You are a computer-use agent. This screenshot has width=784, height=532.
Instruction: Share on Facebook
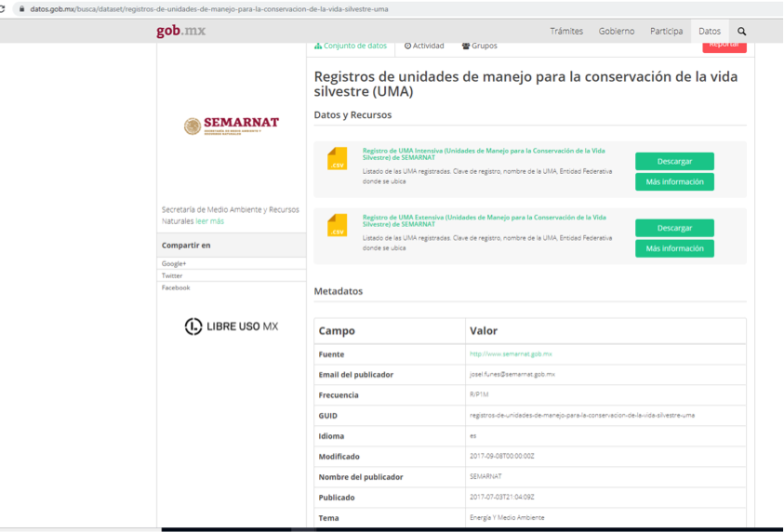click(x=176, y=287)
